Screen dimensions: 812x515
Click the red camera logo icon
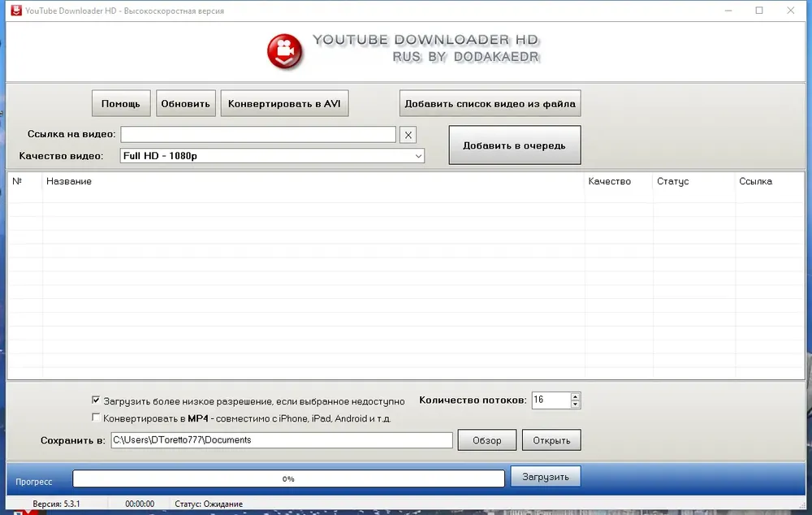coord(284,51)
